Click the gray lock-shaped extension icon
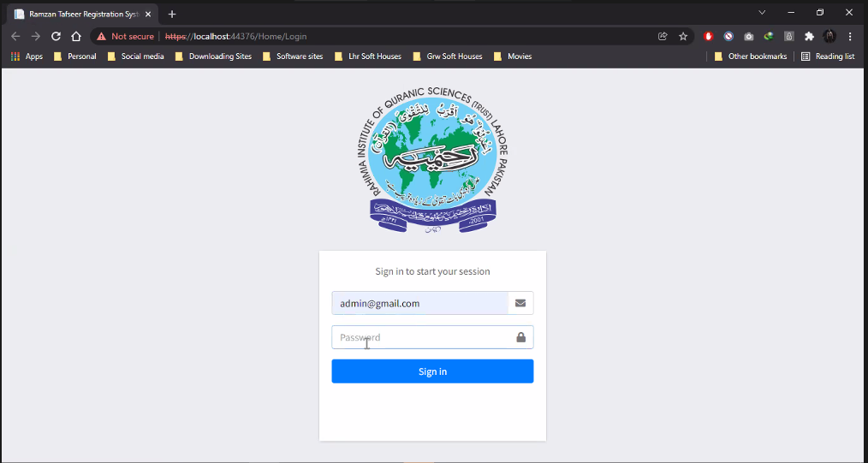 [x=789, y=37]
